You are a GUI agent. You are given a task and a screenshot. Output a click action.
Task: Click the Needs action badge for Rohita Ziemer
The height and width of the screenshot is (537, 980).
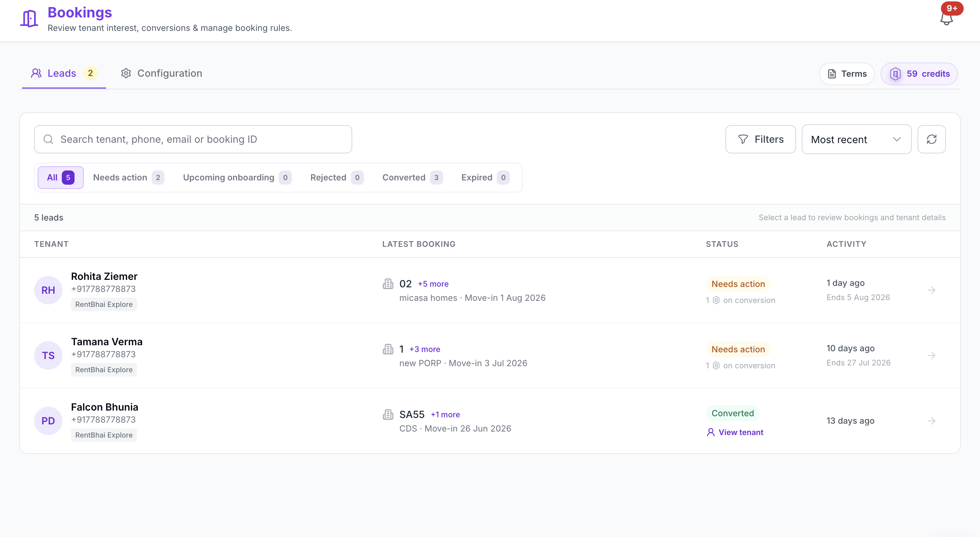(738, 284)
